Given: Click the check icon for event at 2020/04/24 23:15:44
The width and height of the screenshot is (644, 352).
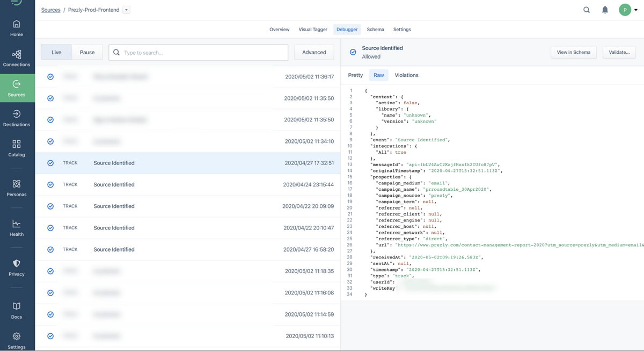Looking at the screenshot, I should pos(50,184).
